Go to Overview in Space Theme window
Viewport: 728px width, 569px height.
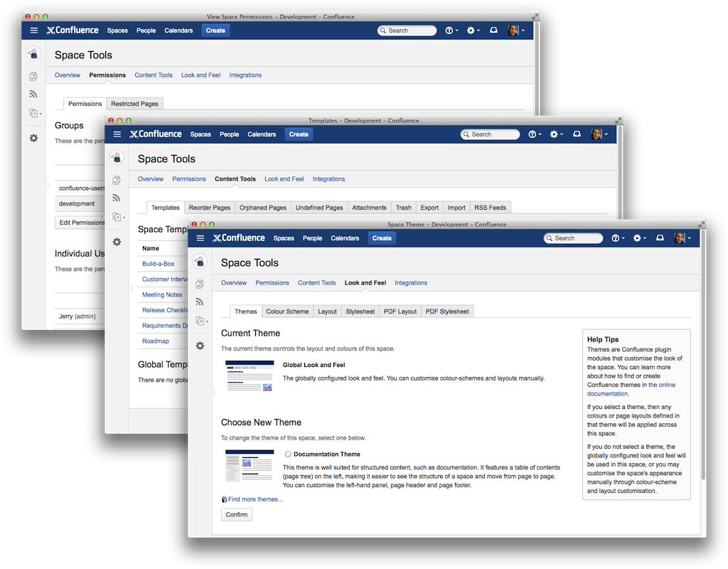[233, 283]
